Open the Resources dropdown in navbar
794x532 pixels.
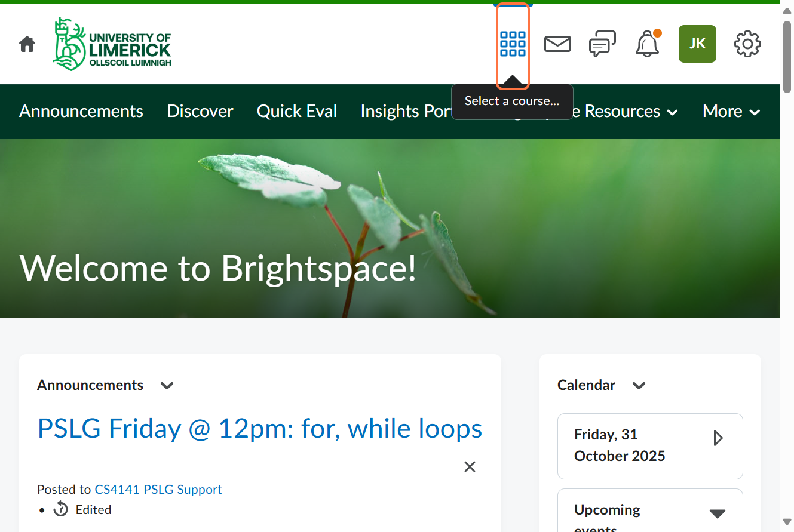[630, 112]
